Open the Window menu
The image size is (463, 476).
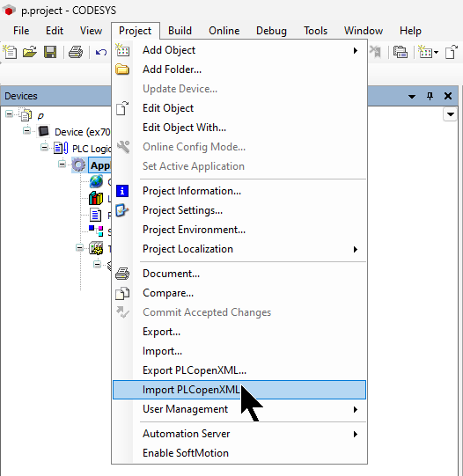[x=364, y=31]
